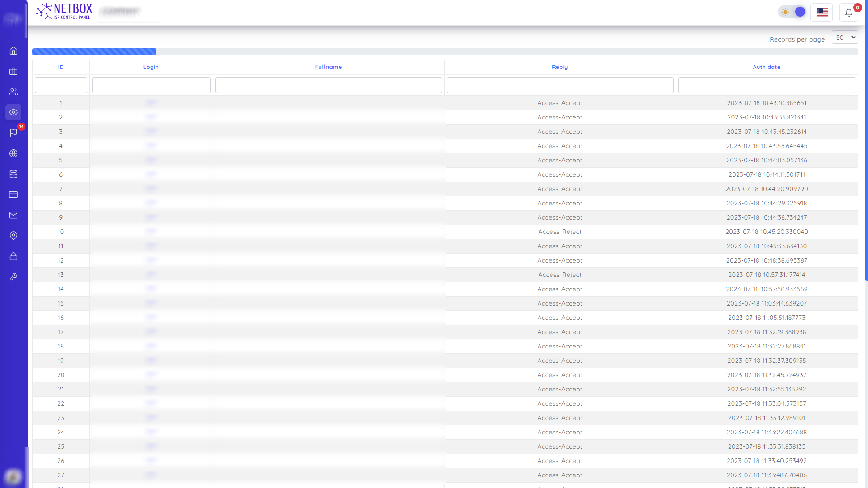Open the US flag language selector

click(x=822, y=13)
